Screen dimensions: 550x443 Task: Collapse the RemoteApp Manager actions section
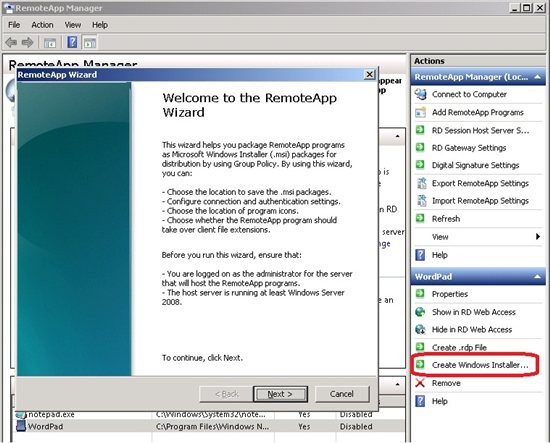[x=538, y=77]
